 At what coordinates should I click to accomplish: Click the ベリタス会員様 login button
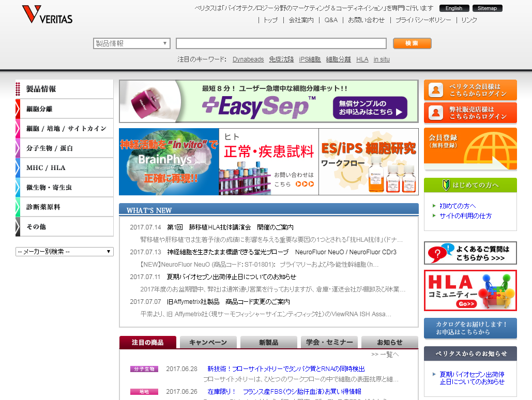pyautogui.click(x=470, y=90)
